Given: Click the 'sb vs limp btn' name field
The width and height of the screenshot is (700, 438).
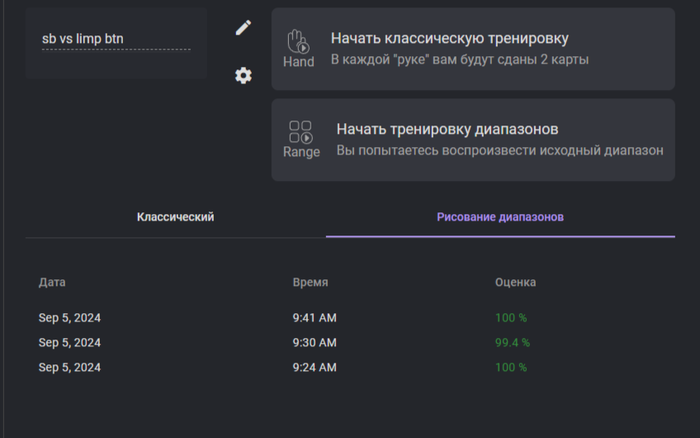Looking at the screenshot, I should (x=115, y=40).
